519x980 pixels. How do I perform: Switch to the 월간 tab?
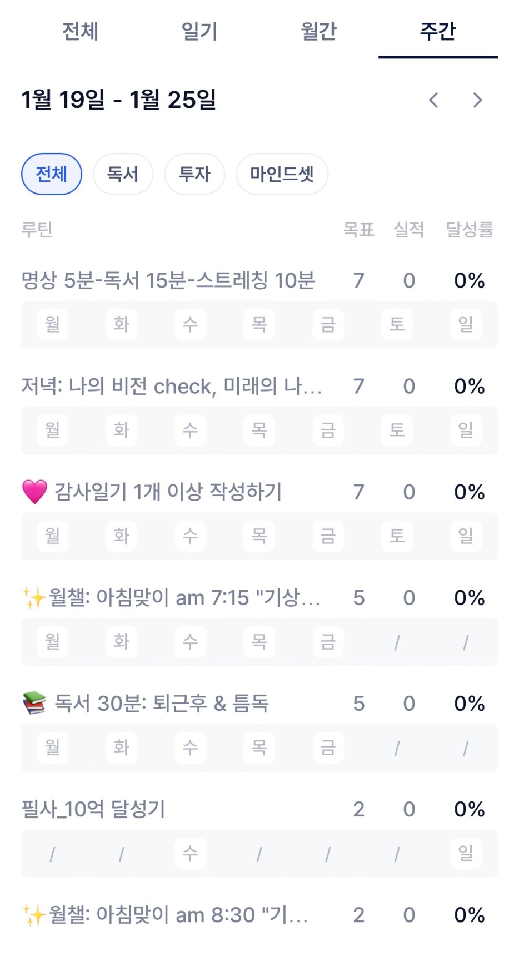click(x=318, y=31)
